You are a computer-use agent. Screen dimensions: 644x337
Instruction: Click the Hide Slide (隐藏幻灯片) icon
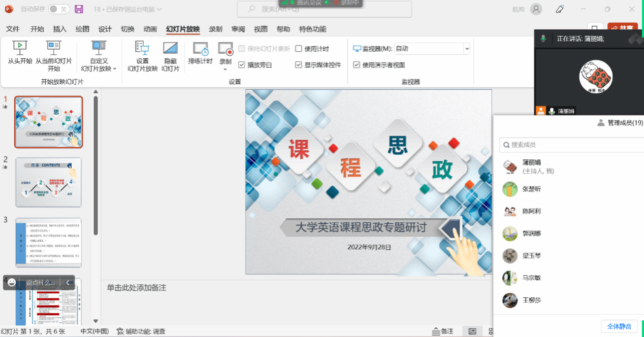[170, 49]
